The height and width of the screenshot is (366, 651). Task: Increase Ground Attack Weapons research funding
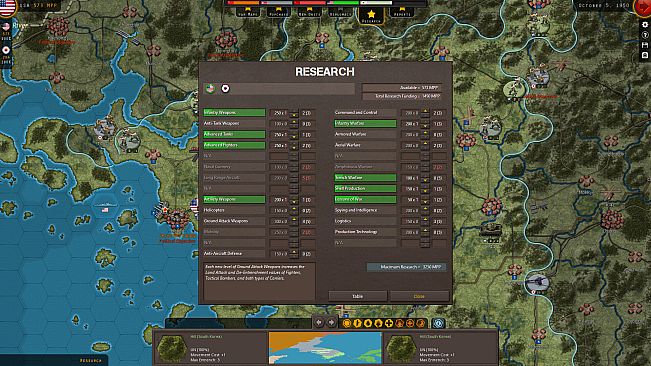294,219
